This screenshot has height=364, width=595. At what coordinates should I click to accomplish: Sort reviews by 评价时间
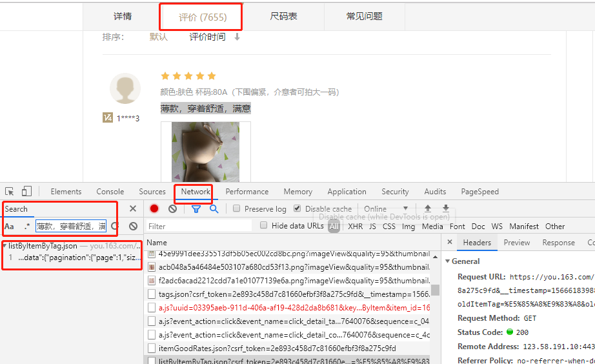click(207, 37)
